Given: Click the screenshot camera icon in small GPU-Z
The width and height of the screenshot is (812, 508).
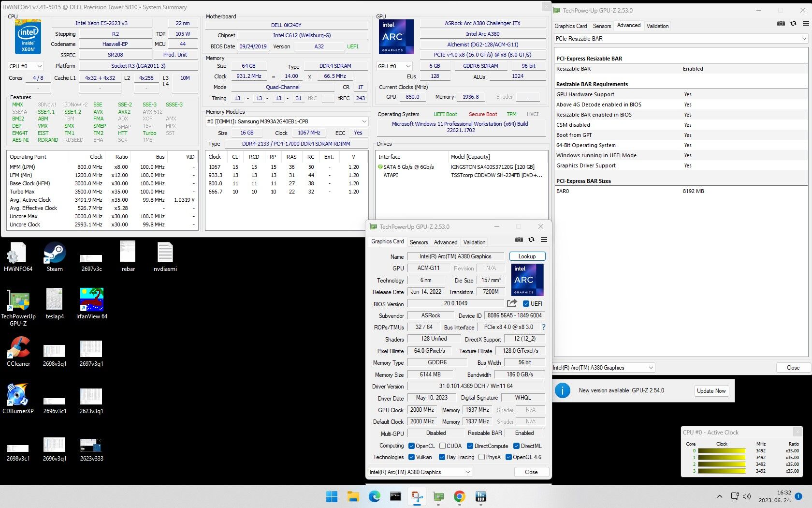Looking at the screenshot, I should click(x=519, y=239).
